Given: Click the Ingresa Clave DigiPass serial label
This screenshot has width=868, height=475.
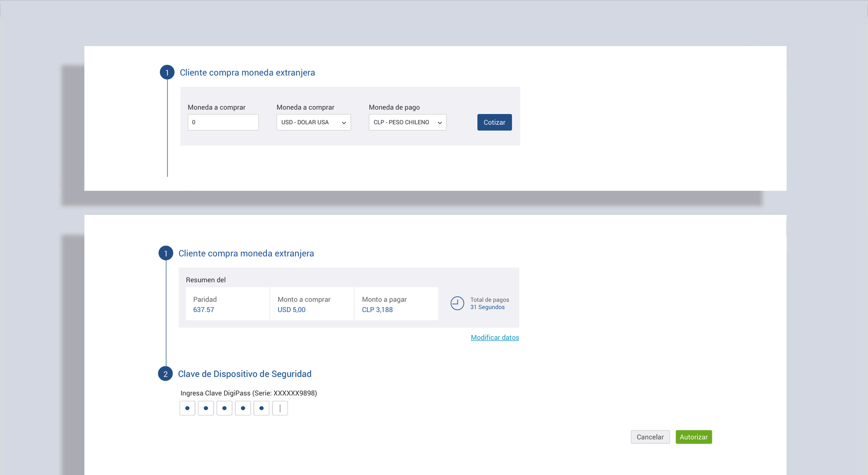Looking at the screenshot, I should [249, 393].
